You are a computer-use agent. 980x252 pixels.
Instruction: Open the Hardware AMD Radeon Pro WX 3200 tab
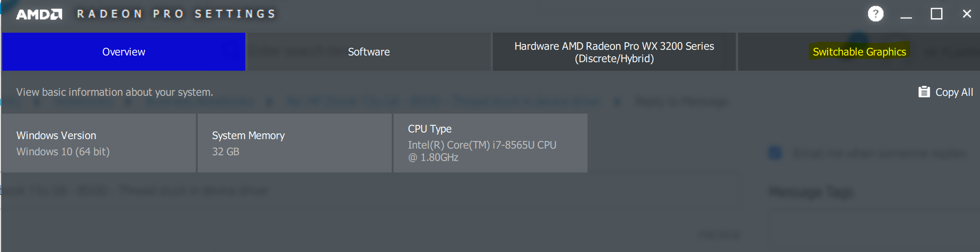tap(614, 52)
